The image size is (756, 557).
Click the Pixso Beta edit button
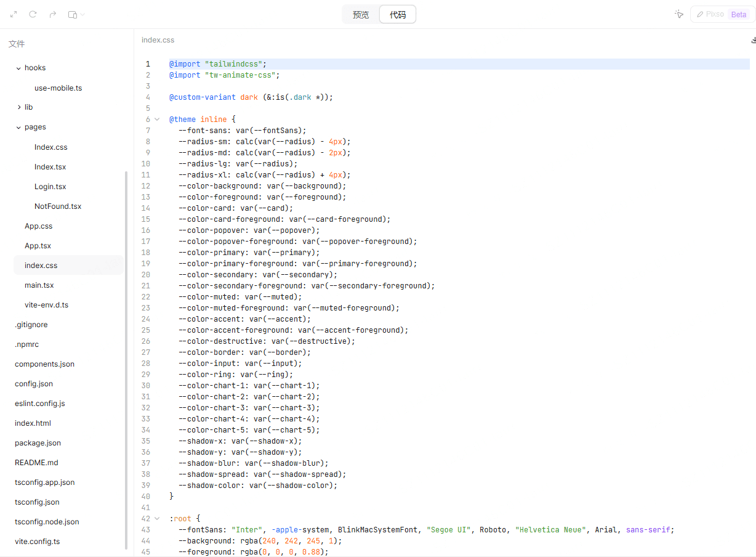[x=722, y=14]
